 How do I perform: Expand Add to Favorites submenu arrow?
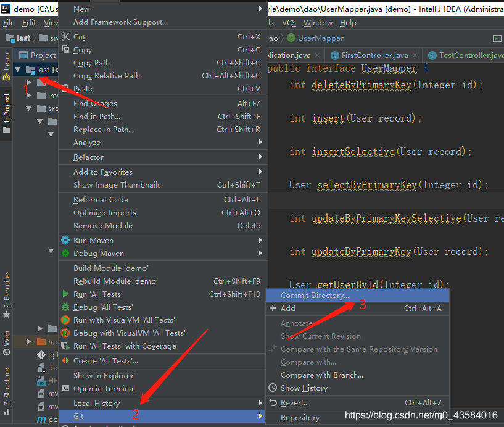point(261,172)
